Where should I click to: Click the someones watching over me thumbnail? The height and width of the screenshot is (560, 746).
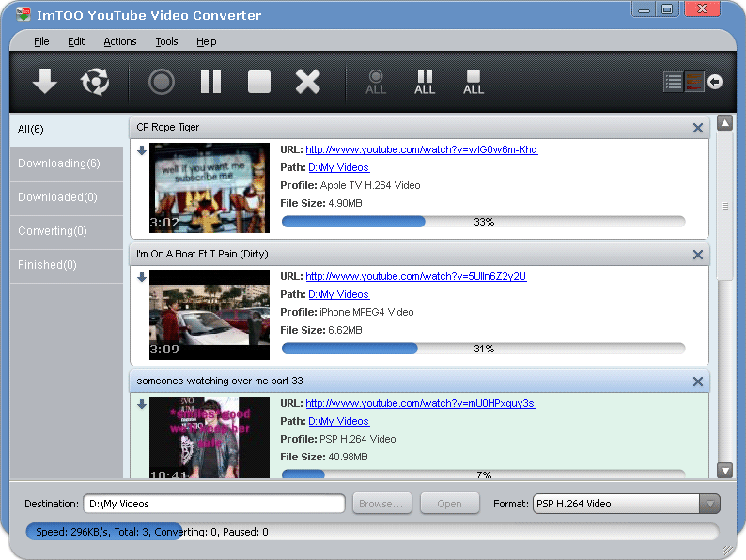tap(210, 437)
